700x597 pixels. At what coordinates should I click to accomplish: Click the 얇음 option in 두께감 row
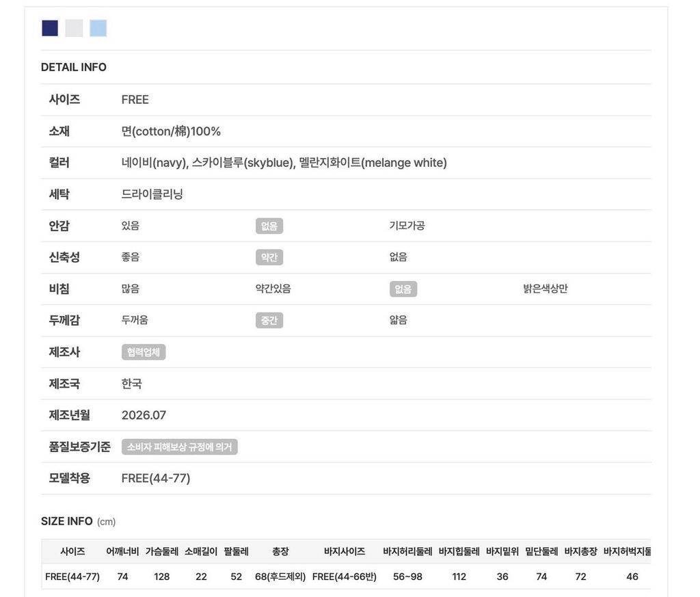pyautogui.click(x=399, y=320)
